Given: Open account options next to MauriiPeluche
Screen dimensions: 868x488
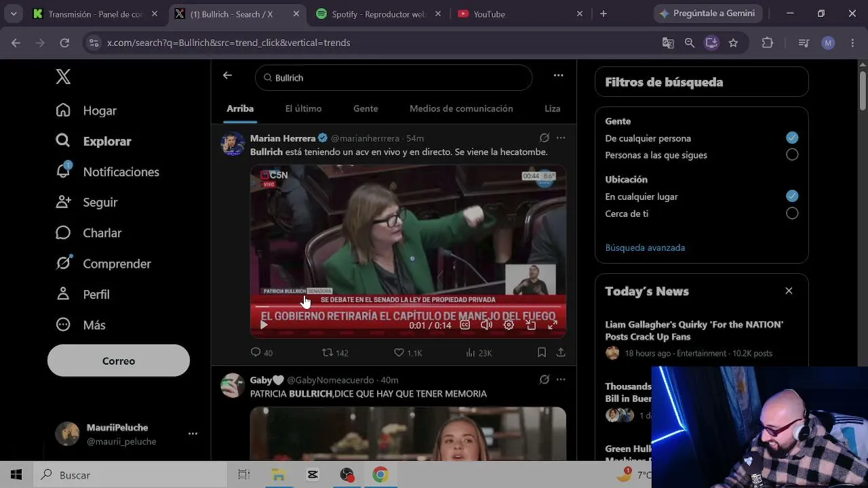Looking at the screenshot, I should [x=193, y=434].
